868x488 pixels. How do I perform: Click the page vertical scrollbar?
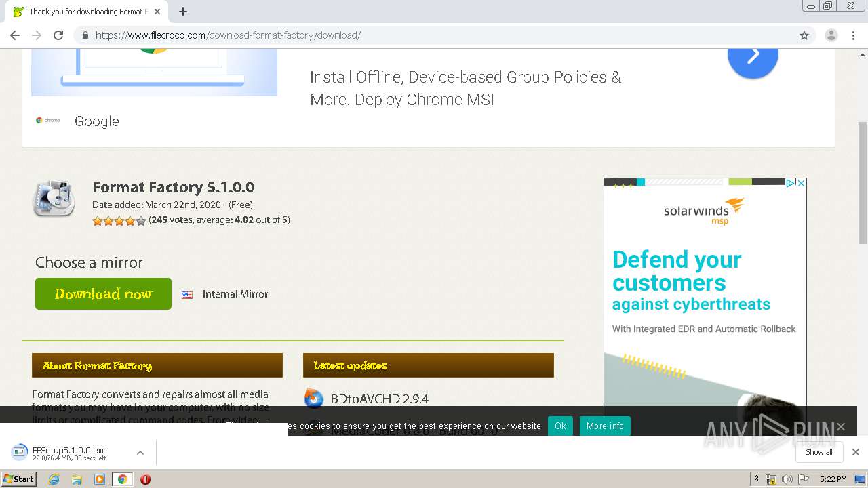click(863, 183)
